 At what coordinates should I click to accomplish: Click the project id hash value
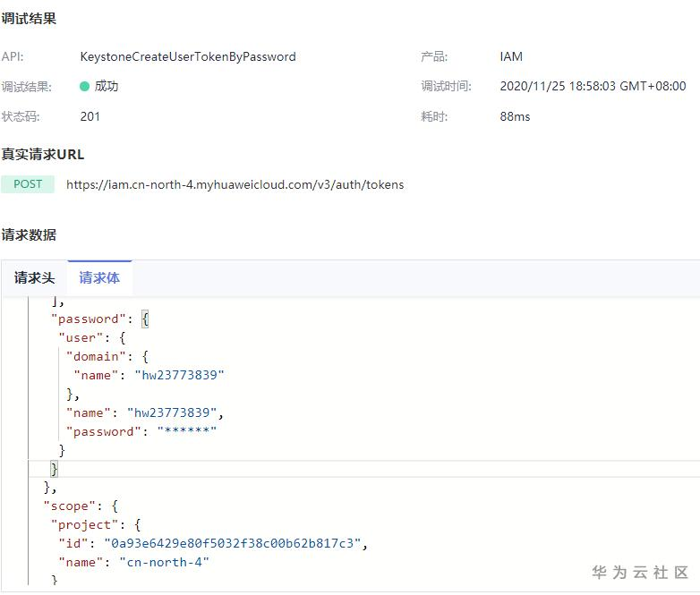click(x=235, y=543)
